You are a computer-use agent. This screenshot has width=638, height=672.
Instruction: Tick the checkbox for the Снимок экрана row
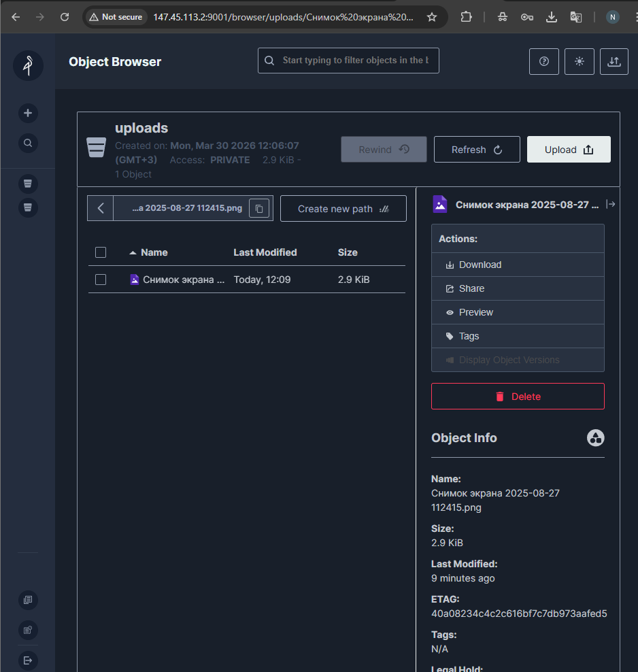pos(101,280)
